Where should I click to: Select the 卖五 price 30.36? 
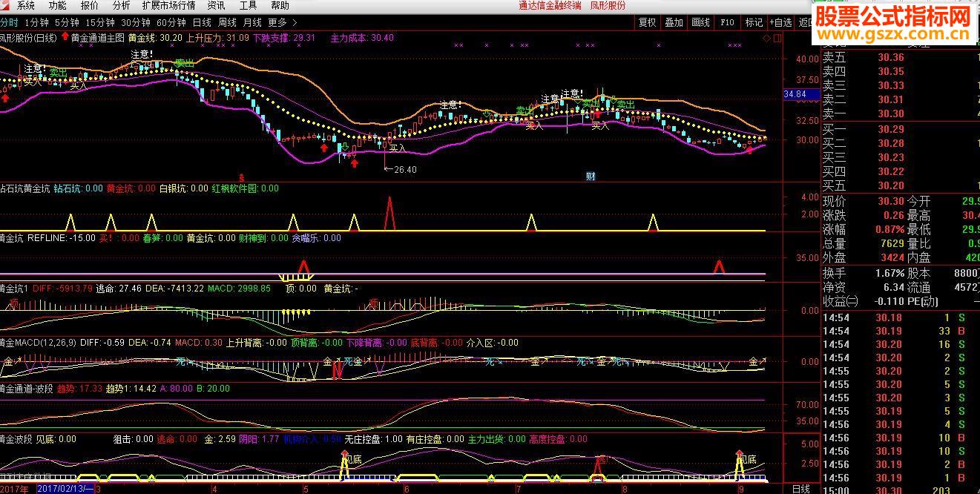pyautogui.click(x=891, y=58)
